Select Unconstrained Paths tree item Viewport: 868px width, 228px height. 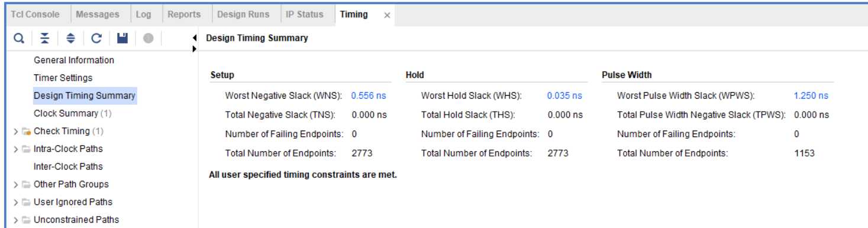[76, 220]
